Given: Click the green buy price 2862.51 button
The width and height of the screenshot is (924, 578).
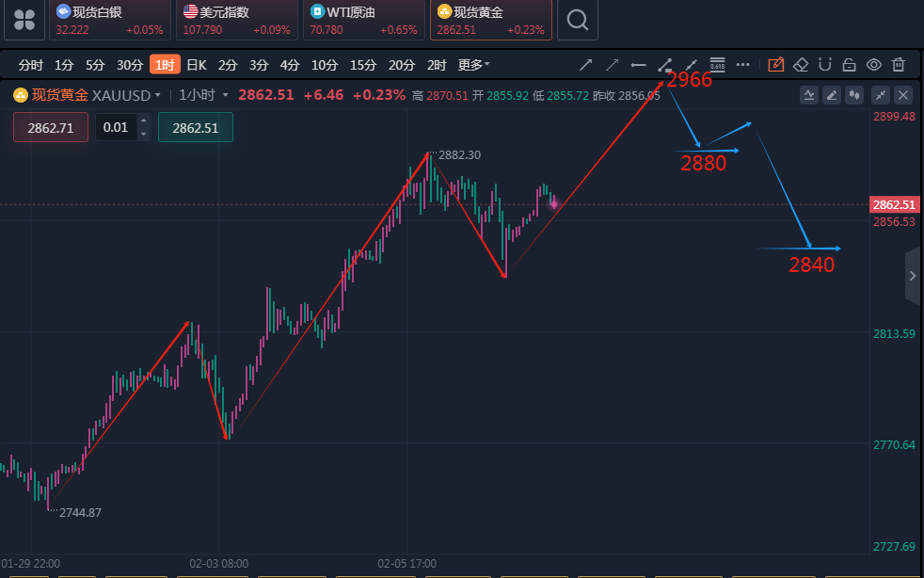Looking at the screenshot, I should pyautogui.click(x=195, y=127).
